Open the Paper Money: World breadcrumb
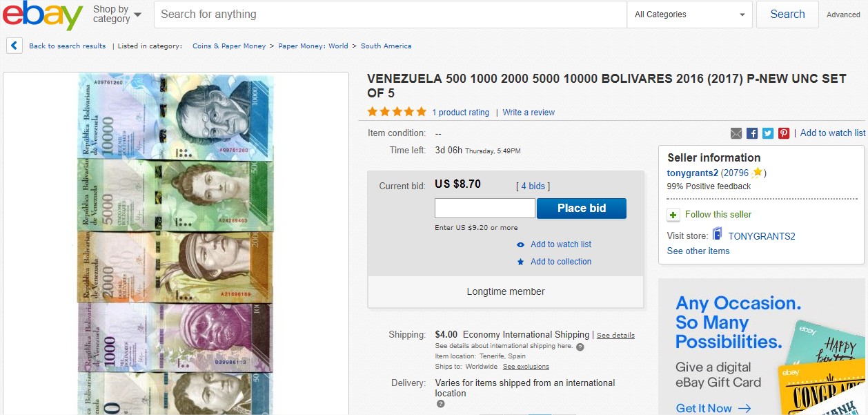This screenshot has height=415, width=868. [313, 46]
